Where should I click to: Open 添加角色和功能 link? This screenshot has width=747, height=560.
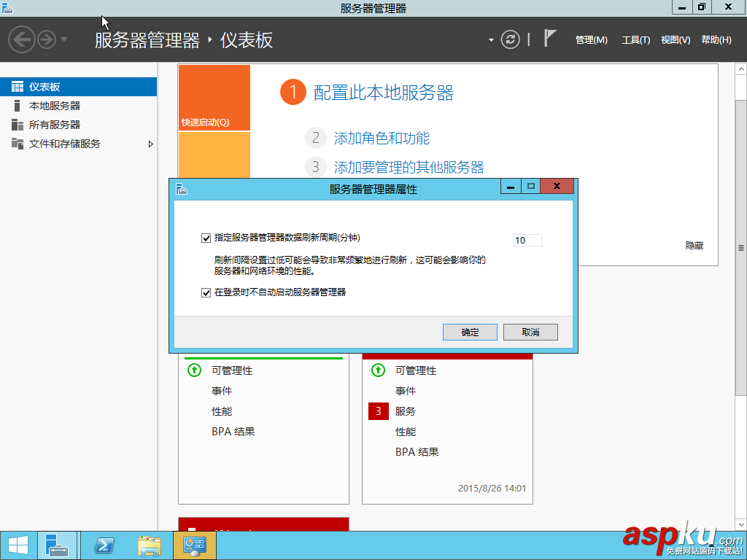click(382, 138)
